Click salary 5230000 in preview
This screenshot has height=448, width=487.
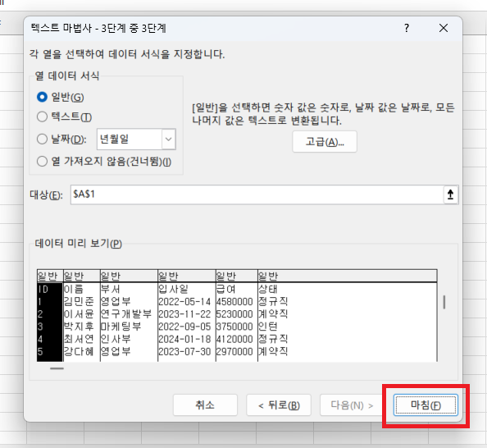(x=234, y=314)
